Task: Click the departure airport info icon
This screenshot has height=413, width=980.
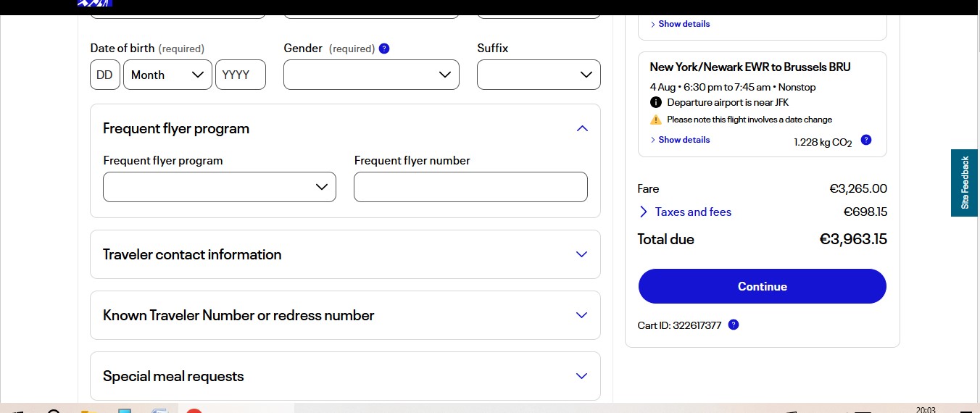Action: point(656,102)
